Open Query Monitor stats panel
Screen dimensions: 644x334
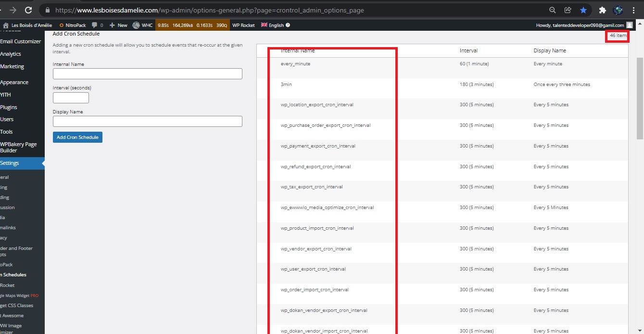tap(192, 25)
